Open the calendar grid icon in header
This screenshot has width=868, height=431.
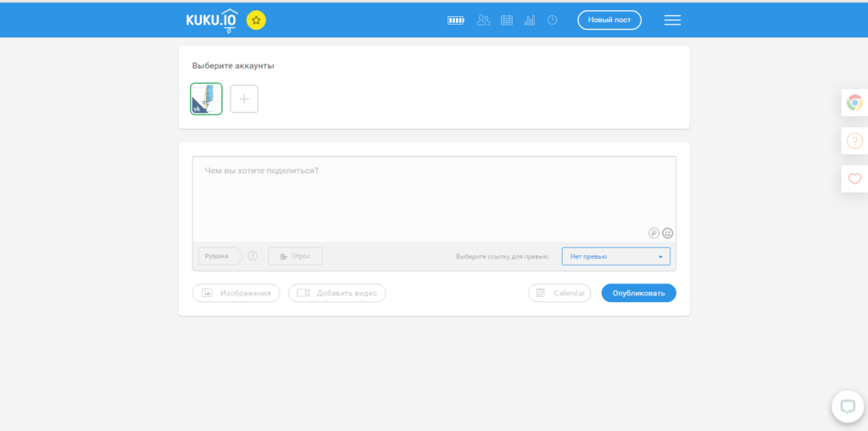point(507,20)
